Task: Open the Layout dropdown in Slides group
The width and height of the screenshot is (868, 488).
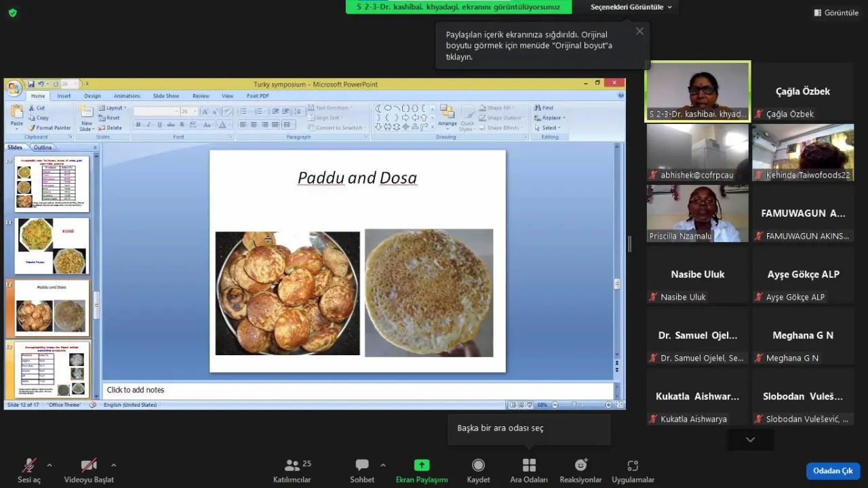Action: pyautogui.click(x=112, y=108)
